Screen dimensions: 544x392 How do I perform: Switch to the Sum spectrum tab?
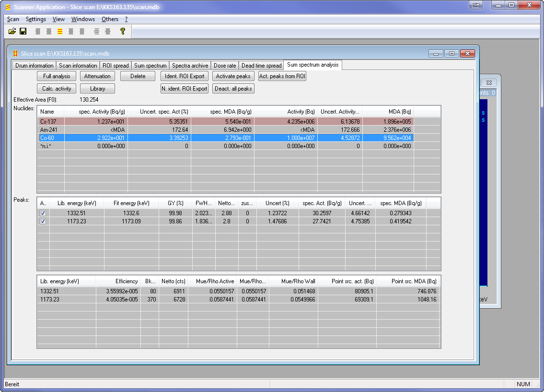click(150, 66)
